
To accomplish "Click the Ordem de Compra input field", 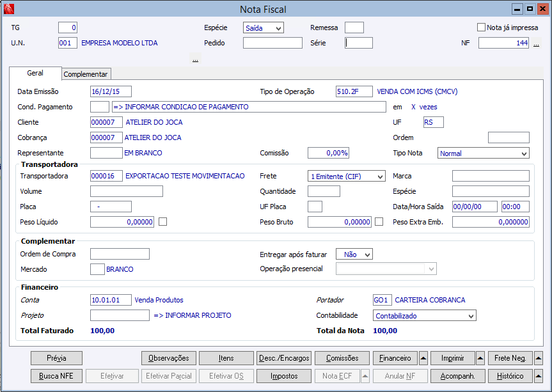I will coord(120,254).
